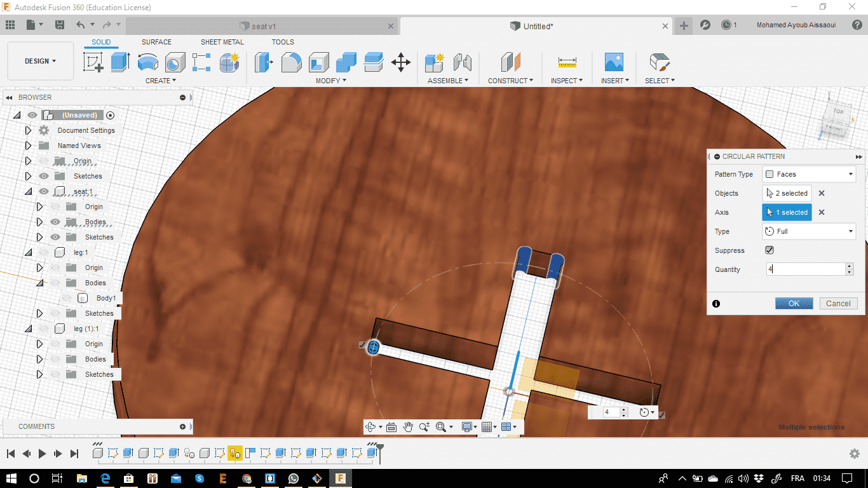Open the Pattern Type dropdown

pyautogui.click(x=809, y=174)
